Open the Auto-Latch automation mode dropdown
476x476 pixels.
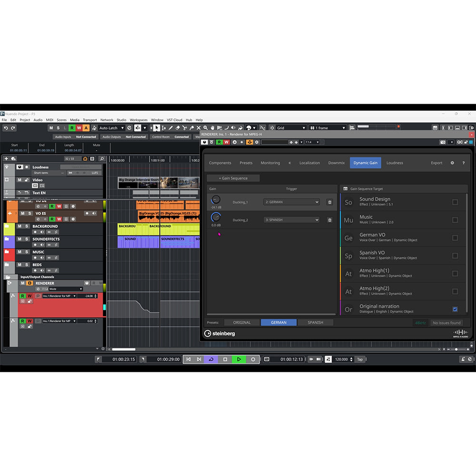(x=111, y=128)
